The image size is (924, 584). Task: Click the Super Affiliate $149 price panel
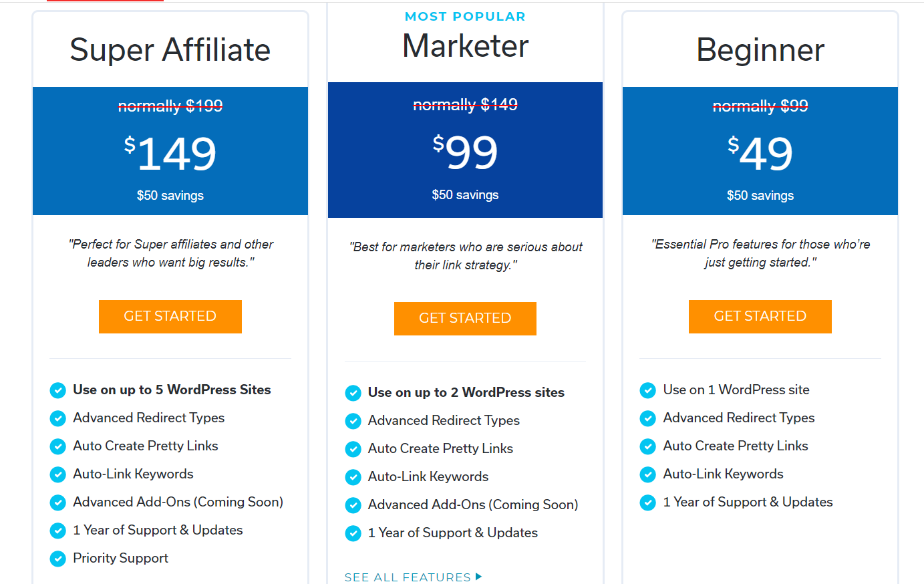click(x=170, y=151)
